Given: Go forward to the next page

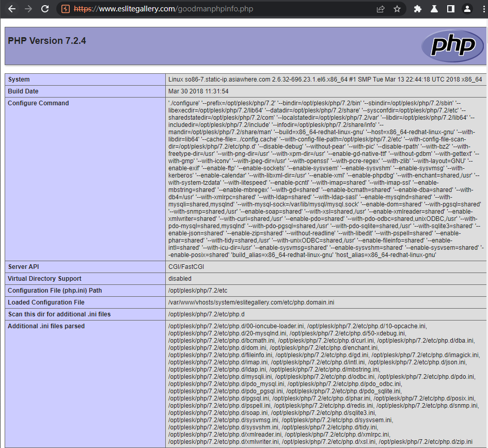Looking at the screenshot, I should tap(28, 9).
